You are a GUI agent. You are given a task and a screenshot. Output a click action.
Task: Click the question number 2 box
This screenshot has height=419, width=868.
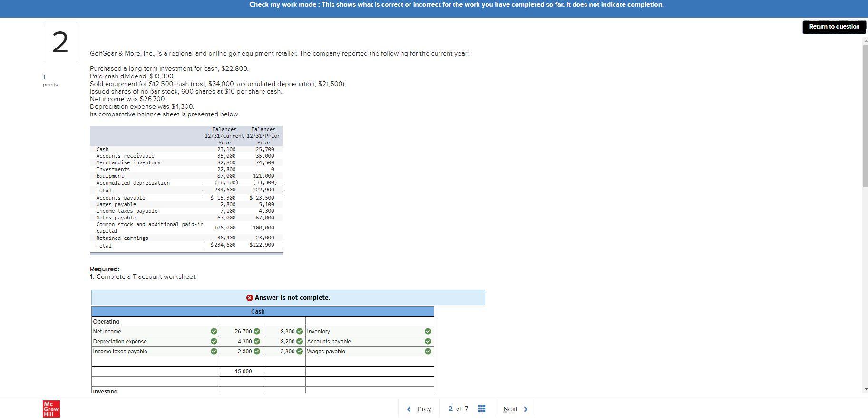tap(60, 42)
